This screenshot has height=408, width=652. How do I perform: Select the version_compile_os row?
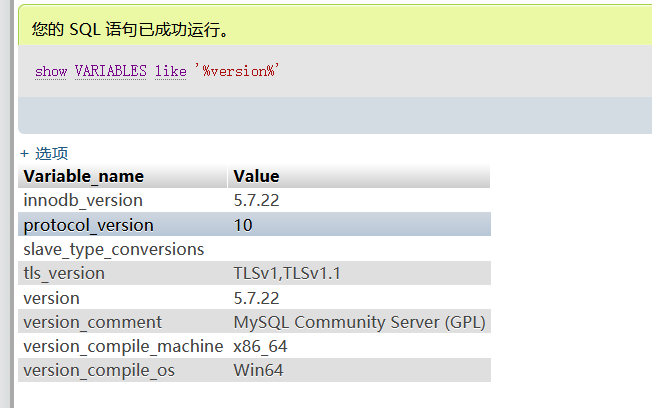254,370
